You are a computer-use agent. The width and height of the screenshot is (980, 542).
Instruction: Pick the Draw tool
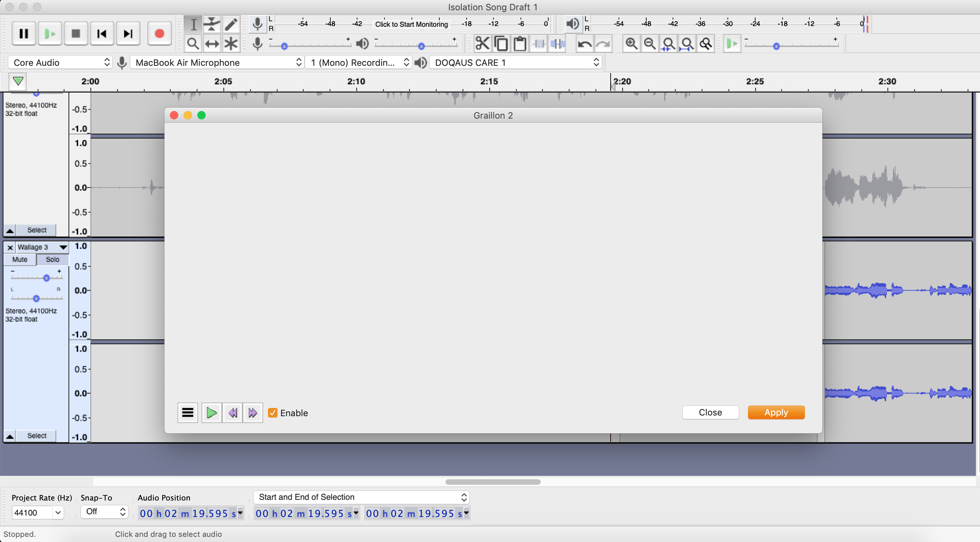coord(230,24)
